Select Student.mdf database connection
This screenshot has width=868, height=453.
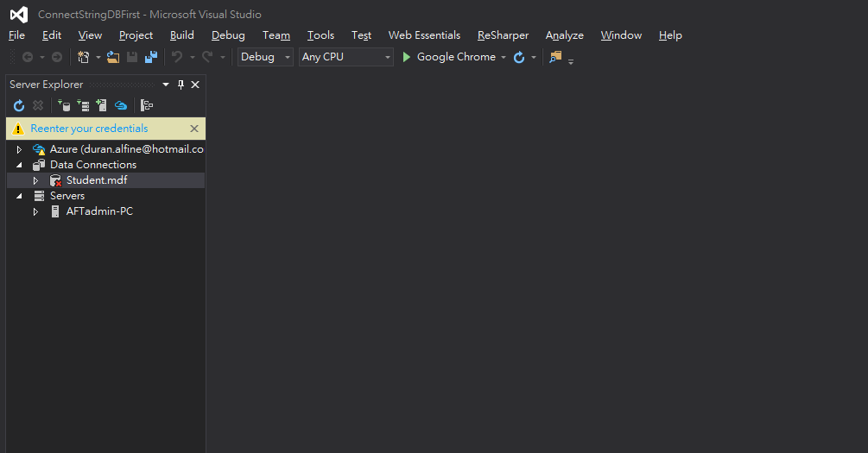click(x=97, y=180)
